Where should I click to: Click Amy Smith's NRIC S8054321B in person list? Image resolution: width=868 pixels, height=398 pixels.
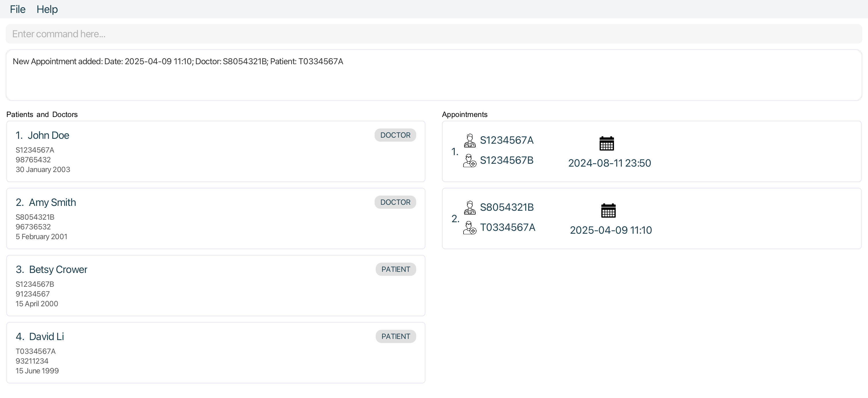tap(35, 217)
